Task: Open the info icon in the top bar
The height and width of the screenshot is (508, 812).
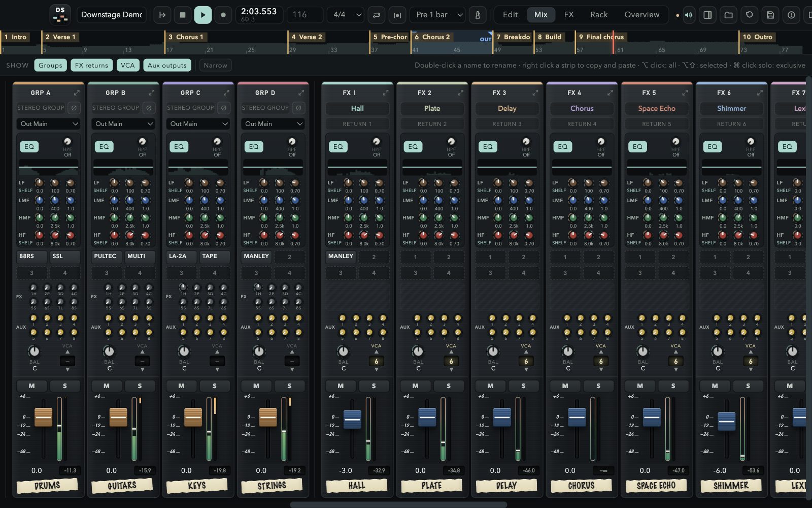Action: 791,15
